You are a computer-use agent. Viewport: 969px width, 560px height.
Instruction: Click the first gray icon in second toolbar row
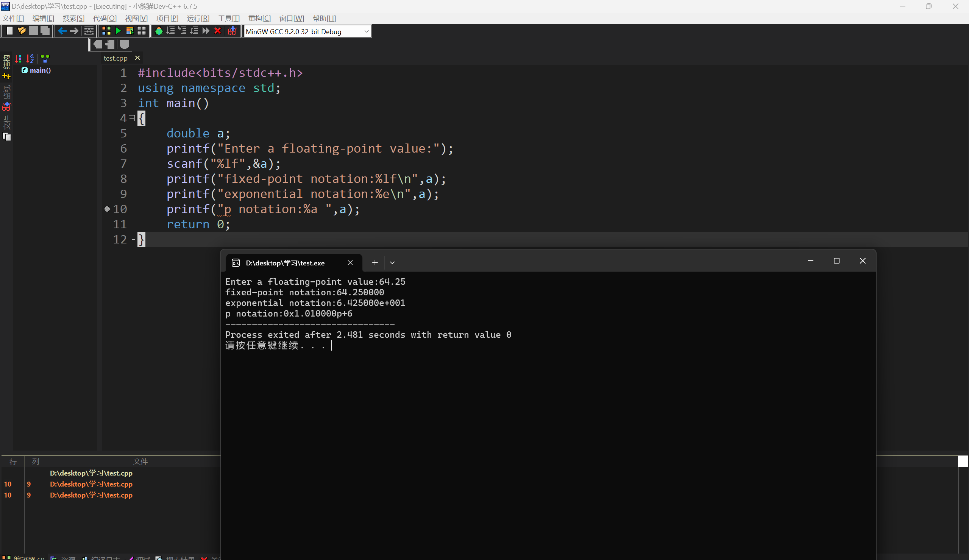point(98,45)
